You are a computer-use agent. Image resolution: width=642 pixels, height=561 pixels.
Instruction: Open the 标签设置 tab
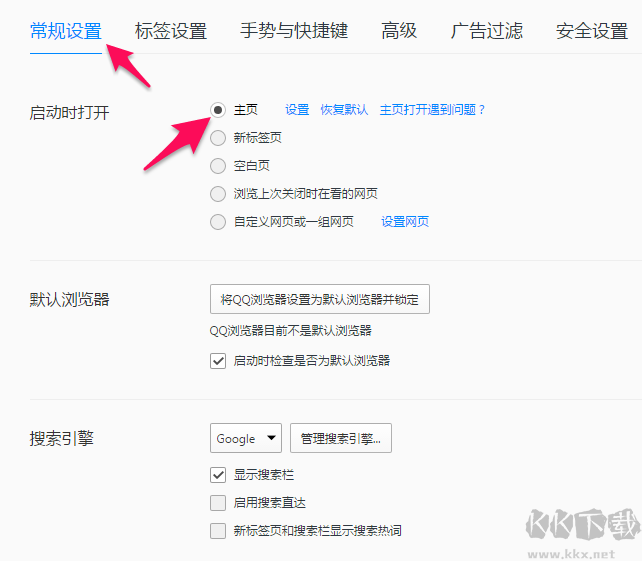point(171,31)
